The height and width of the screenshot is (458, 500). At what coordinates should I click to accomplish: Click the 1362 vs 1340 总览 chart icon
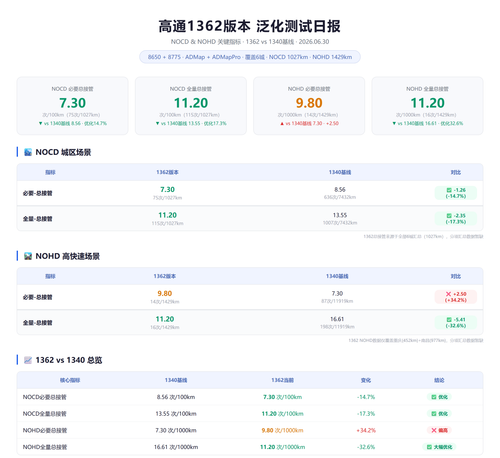pos(28,360)
